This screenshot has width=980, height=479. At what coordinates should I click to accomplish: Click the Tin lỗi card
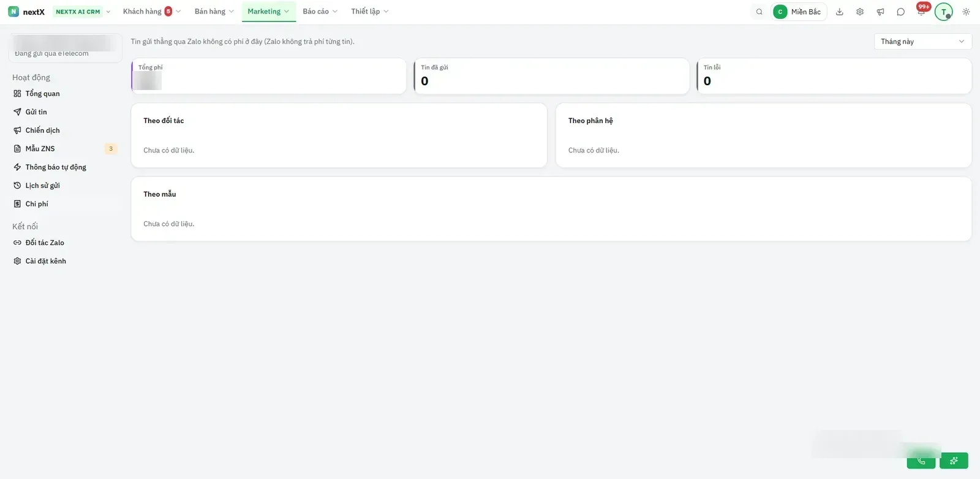pyautogui.click(x=834, y=76)
